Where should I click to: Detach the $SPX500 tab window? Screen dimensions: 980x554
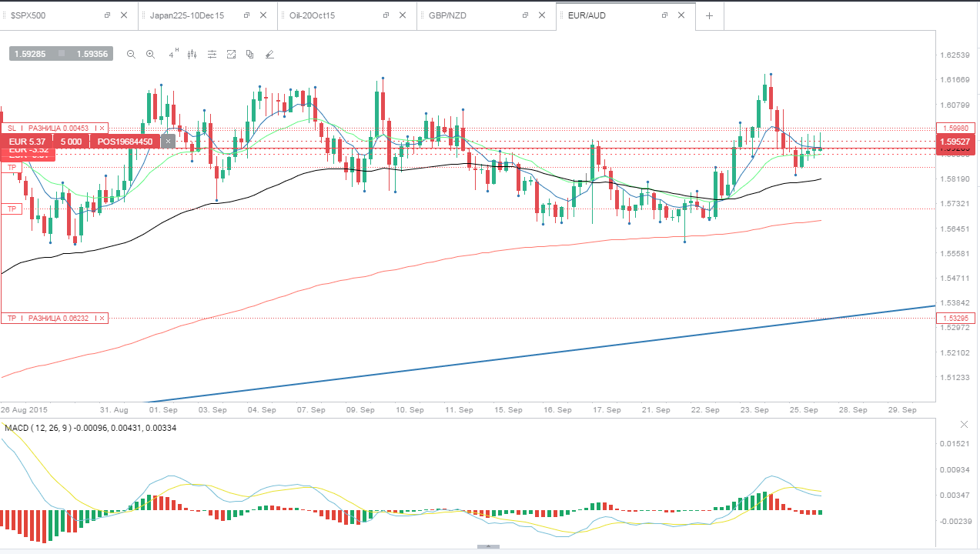coord(107,15)
